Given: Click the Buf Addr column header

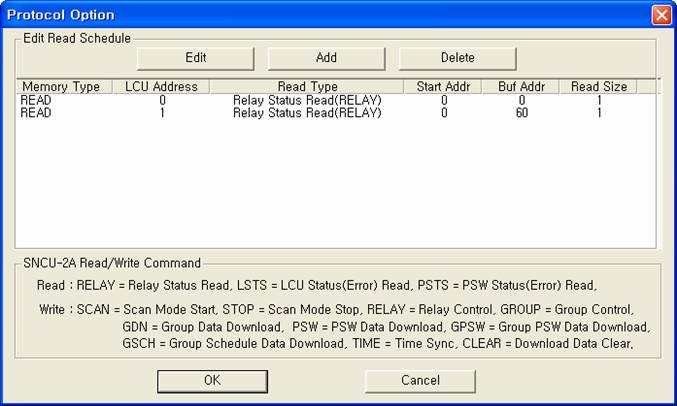Looking at the screenshot, I should pos(520,87).
